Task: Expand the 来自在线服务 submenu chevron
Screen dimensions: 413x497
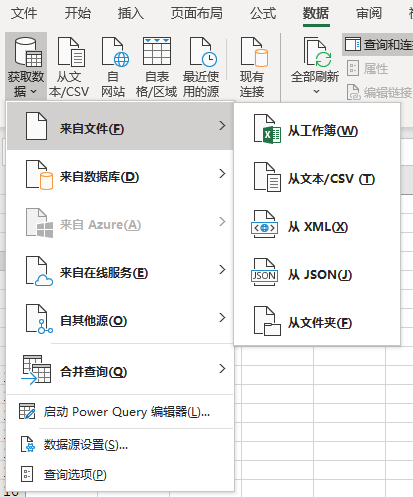Action: coord(222,270)
